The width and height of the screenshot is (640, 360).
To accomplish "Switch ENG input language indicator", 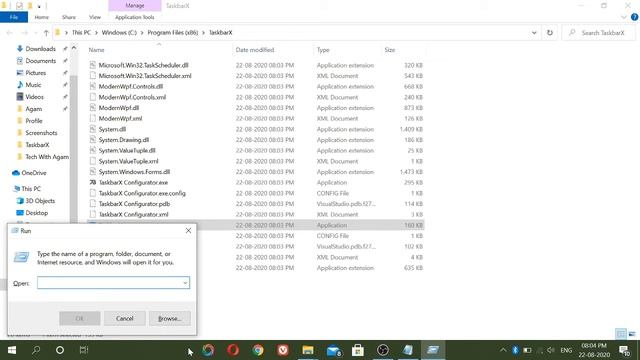I will [566, 350].
